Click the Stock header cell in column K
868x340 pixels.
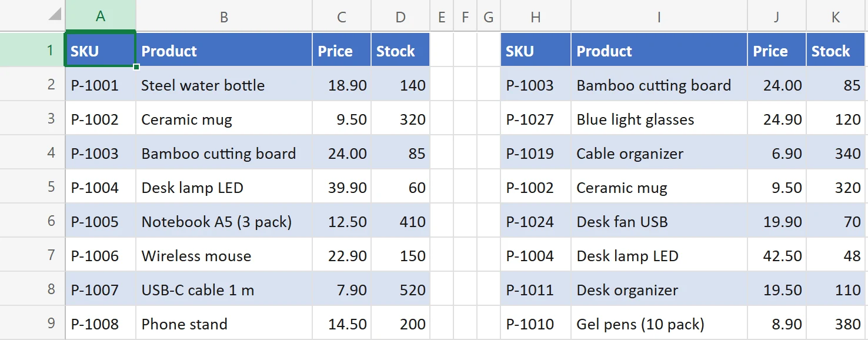pyautogui.click(x=836, y=50)
